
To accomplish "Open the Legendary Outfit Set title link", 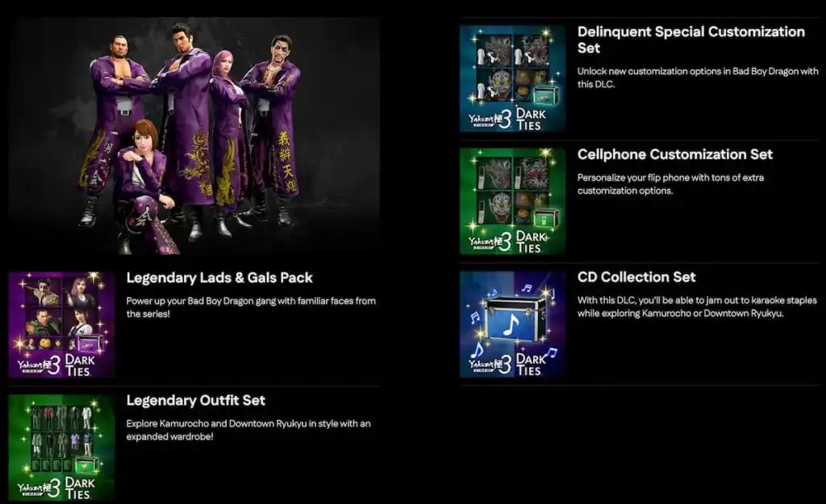I will (x=196, y=400).
